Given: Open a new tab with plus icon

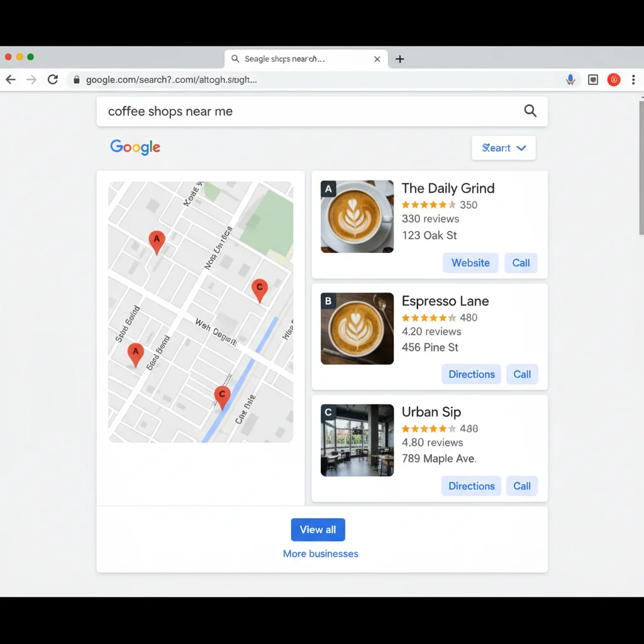Looking at the screenshot, I should [399, 59].
